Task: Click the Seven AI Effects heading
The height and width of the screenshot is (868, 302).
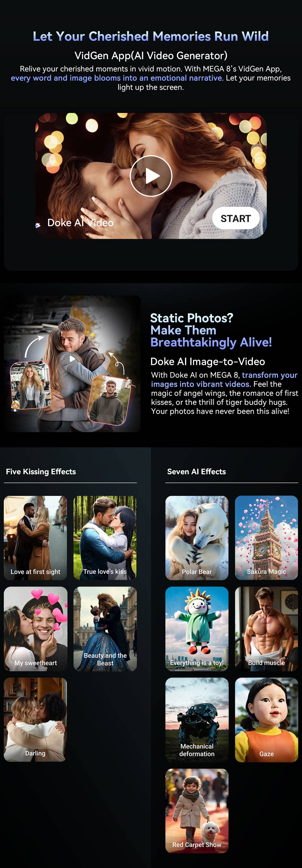Action: pos(197,472)
